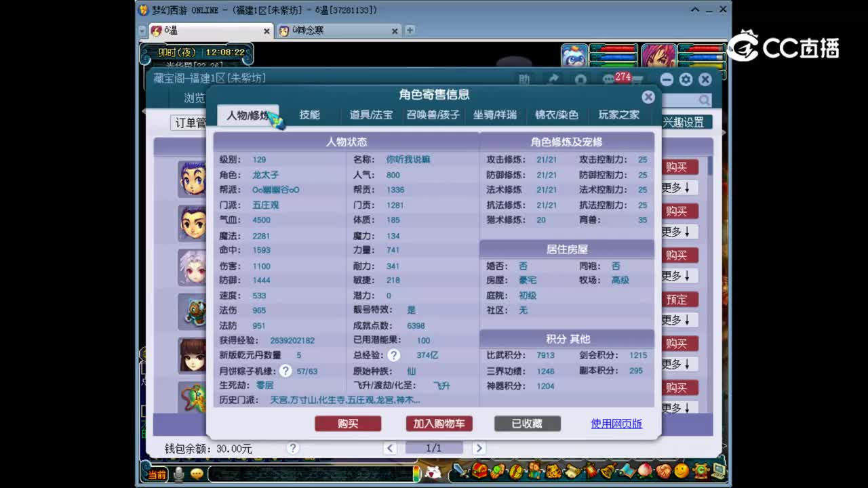
Task: Click the 兴趣设置 button in 藏宝阁
Action: click(x=685, y=122)
